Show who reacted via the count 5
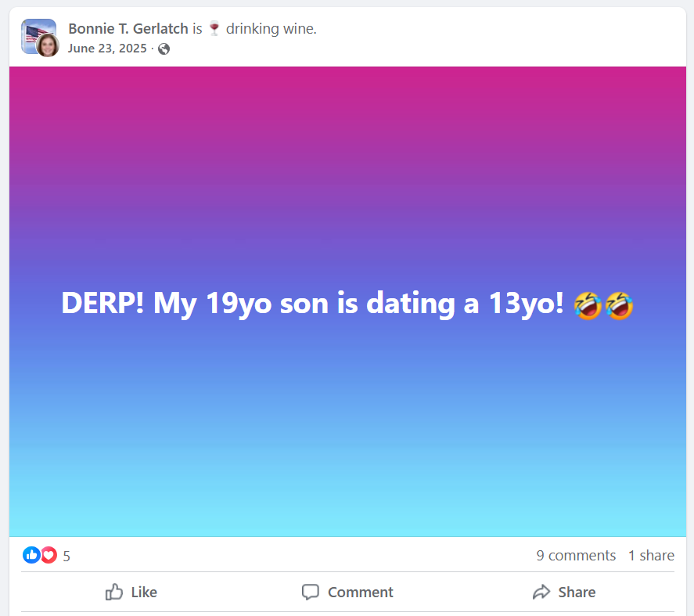694x616 pixels. 67,557
